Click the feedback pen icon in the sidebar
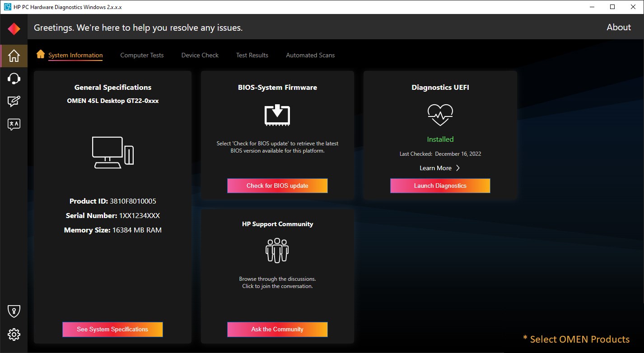The height and width of the screenshot is (353, 644). tap(14, 101)
